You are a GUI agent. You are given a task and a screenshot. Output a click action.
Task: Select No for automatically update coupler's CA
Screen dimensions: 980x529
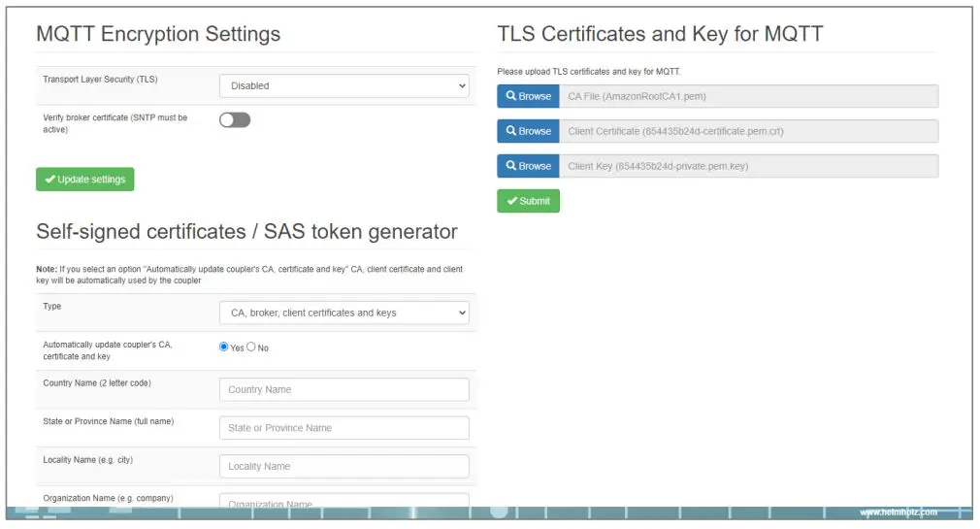[251, 347]
